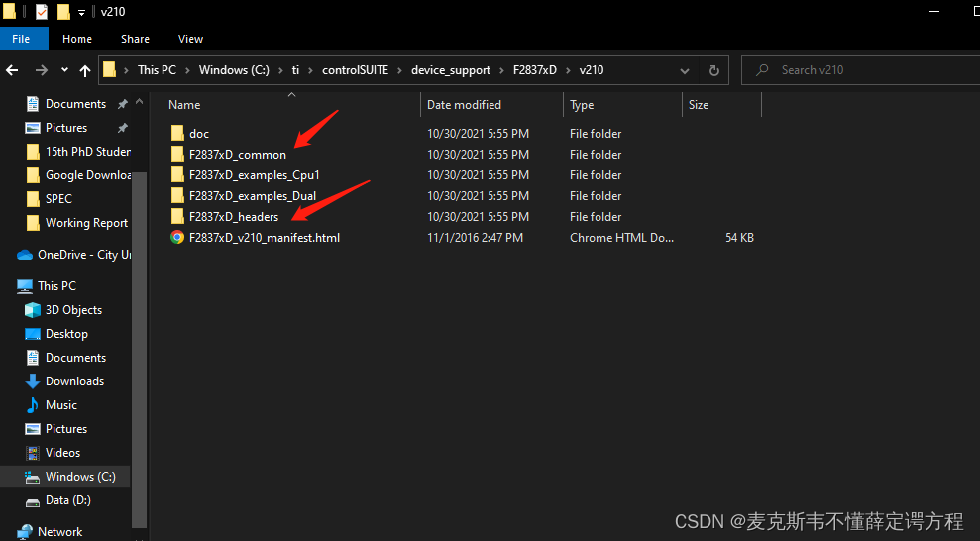Viewport: 980px width, 541px height.
Task: Expand the address bar history dropdown
Action: 685,70
